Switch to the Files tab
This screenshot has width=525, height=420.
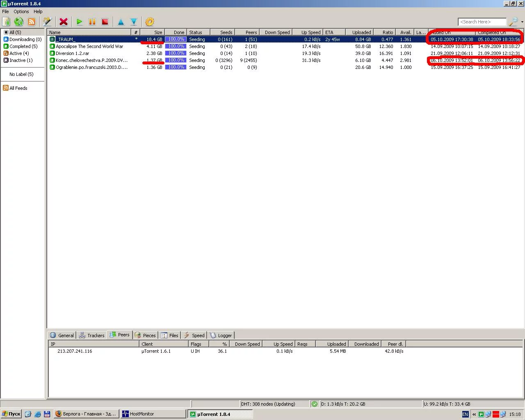(170, 336)
